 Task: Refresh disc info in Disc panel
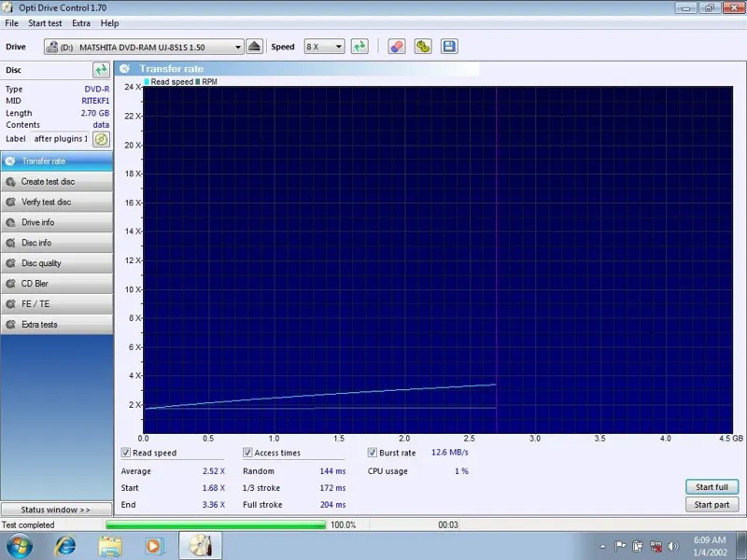point(101,70)
